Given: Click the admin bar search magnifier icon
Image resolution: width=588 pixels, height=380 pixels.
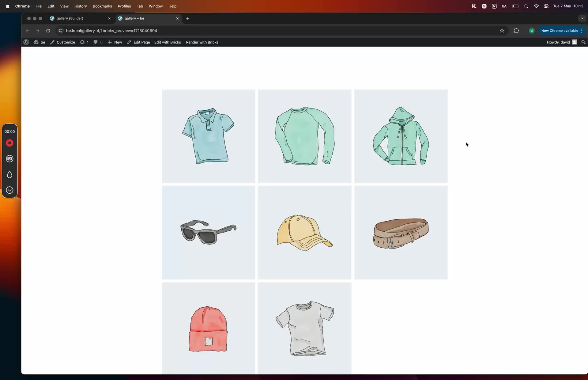Looking at the screenshot, I should [x=583, y=42].
